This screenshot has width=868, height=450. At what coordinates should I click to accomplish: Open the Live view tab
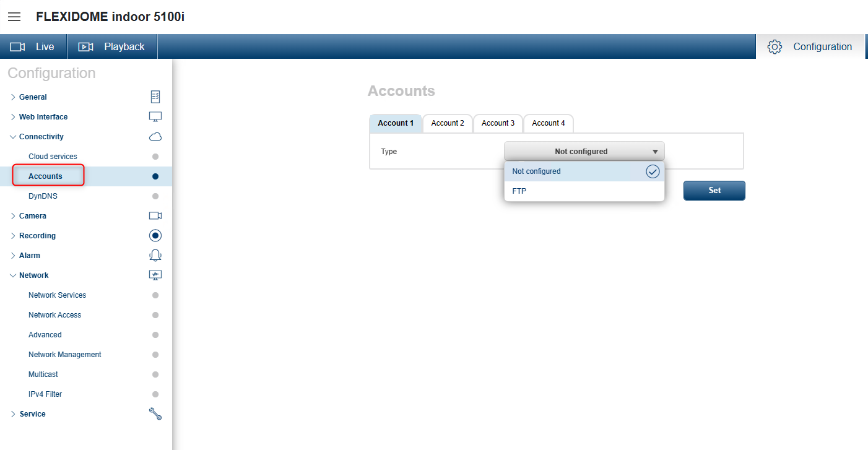pos(33,47)
